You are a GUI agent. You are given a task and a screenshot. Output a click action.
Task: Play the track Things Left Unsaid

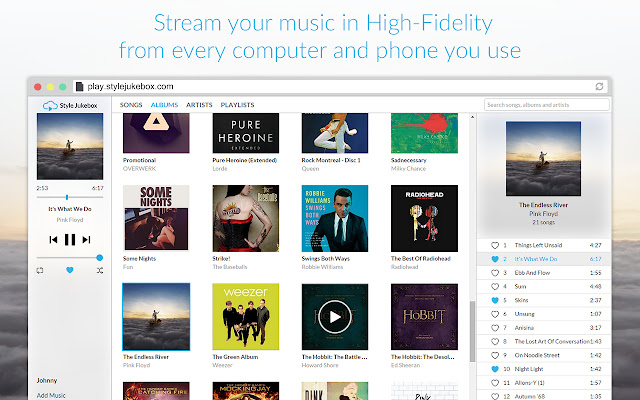(538, 245)
